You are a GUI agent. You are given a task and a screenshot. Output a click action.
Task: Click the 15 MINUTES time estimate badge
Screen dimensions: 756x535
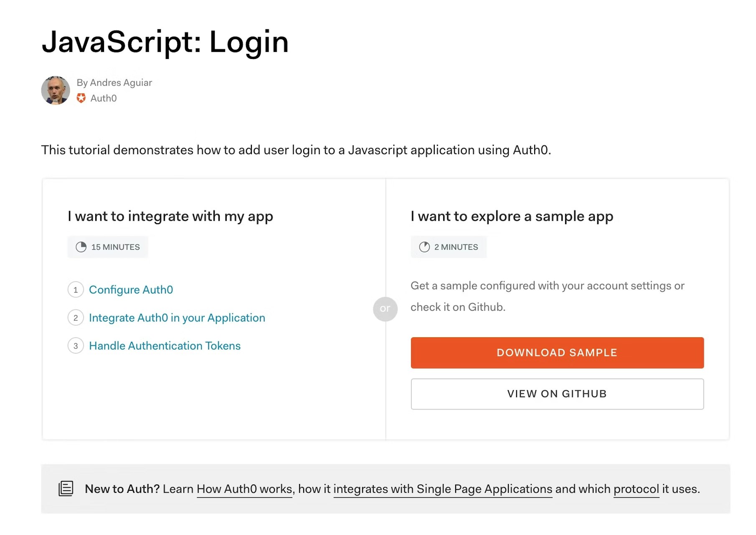point(108,247)
